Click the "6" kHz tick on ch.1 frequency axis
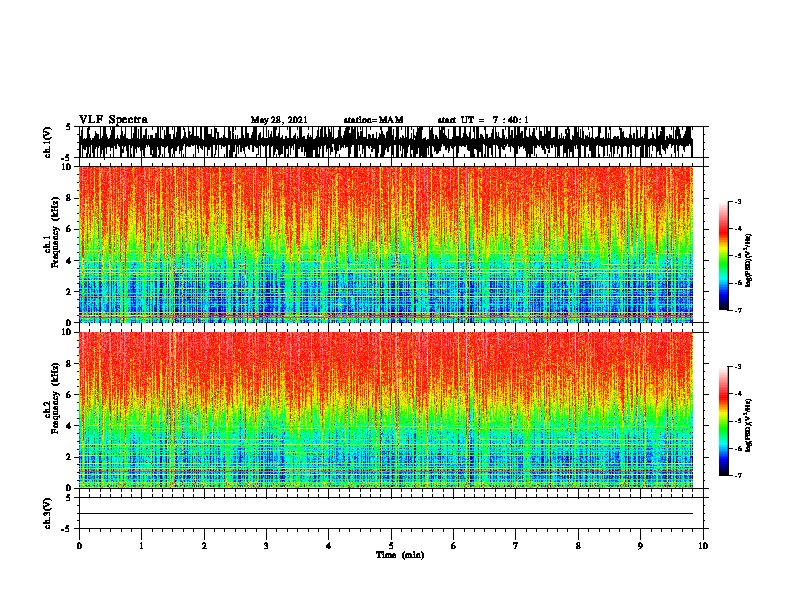The image size is (792, 612). [70, 229]
